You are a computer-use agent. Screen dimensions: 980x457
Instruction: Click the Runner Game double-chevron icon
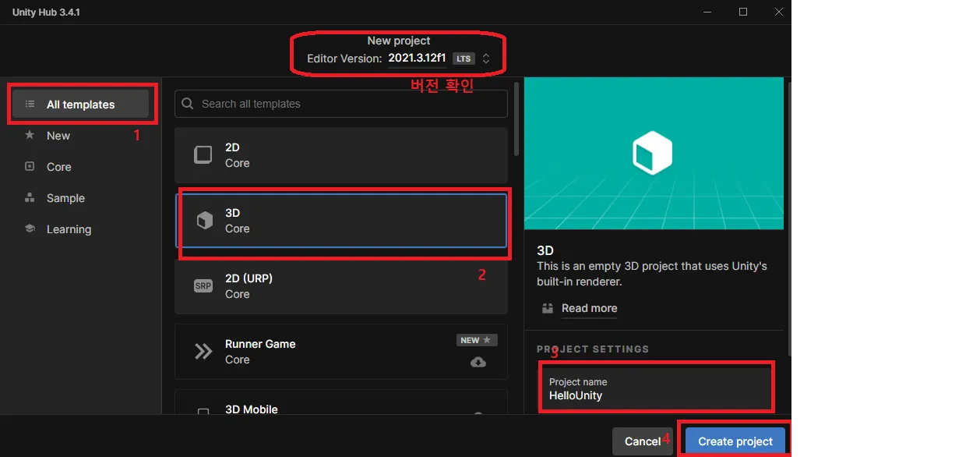(x=203, y=352)
